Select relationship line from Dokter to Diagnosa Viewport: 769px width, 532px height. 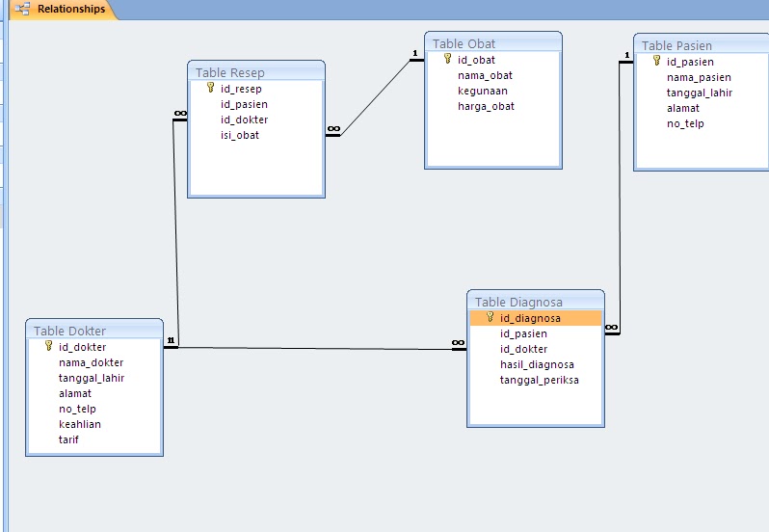(x=314, y=349)
